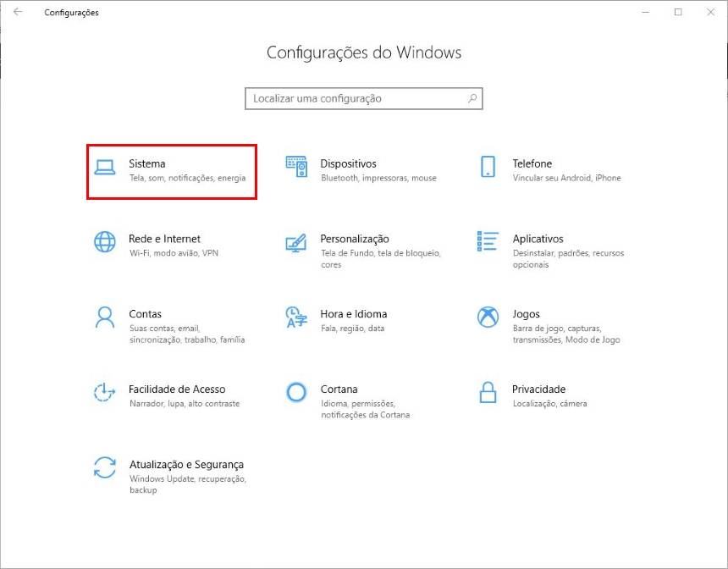728x569 pixels.
Task: Open the Telefone settings heading
Action: [x=532, y=163]
